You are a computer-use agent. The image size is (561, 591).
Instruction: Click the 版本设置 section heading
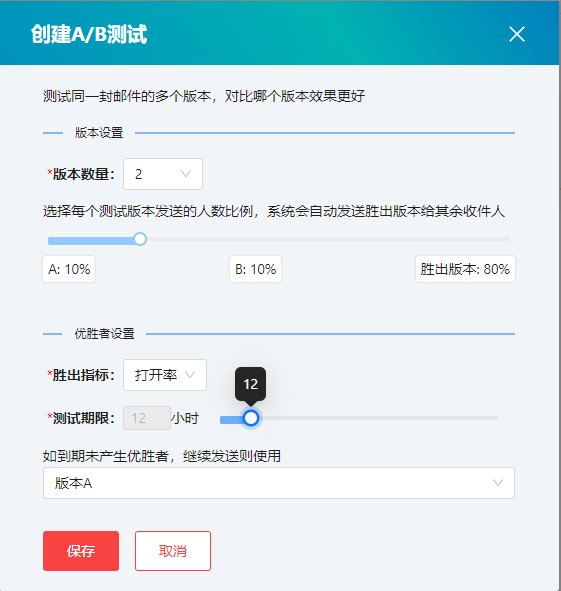[99, 133]
